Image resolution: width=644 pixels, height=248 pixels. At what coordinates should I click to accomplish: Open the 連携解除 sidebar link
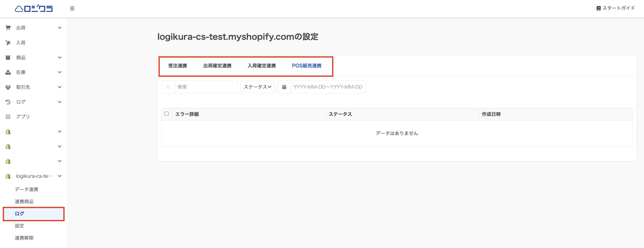(x=24, y=238)
